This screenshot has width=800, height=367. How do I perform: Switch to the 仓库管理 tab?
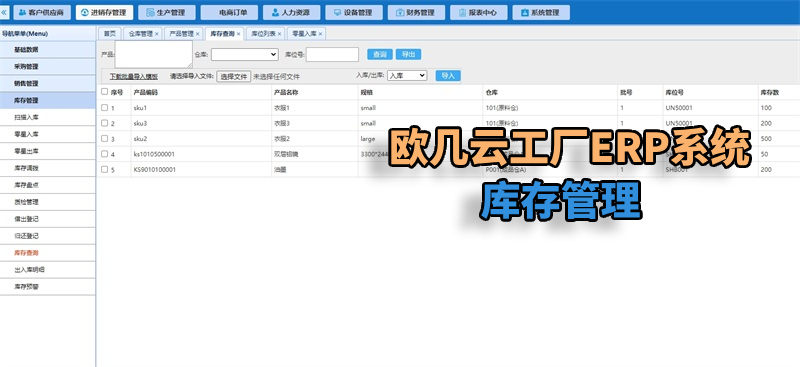140,34
